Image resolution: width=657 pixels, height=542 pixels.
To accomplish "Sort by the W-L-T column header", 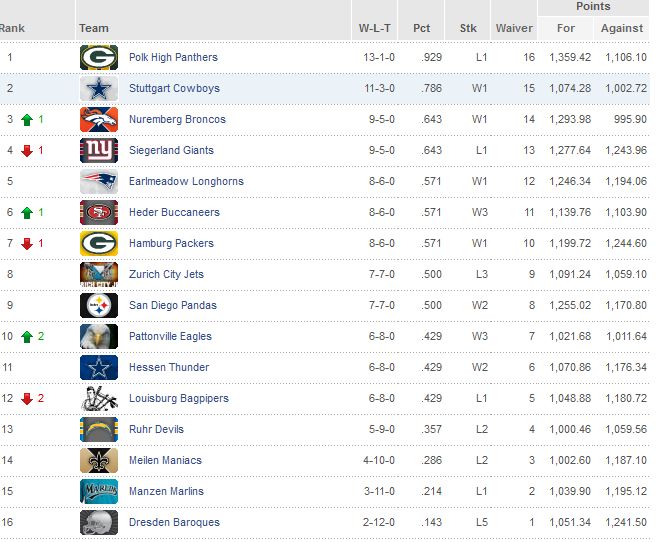I will point(376,28).
